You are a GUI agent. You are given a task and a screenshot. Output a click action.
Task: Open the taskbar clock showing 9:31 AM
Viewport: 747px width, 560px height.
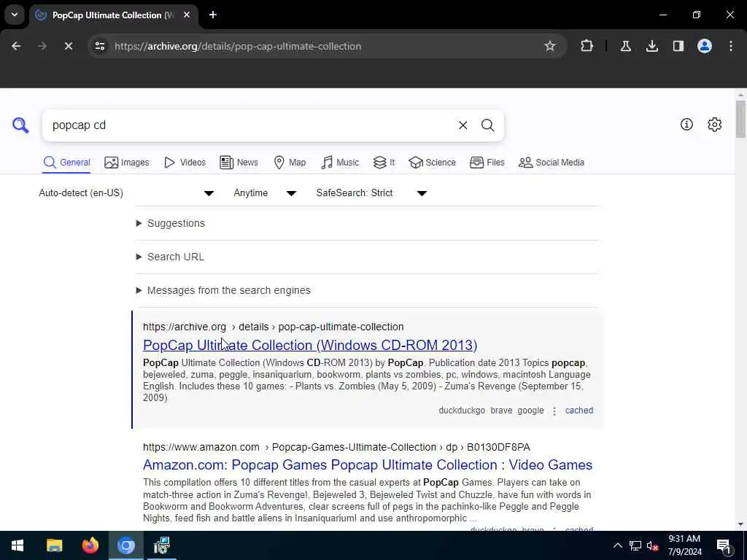[x=684, y=545]
